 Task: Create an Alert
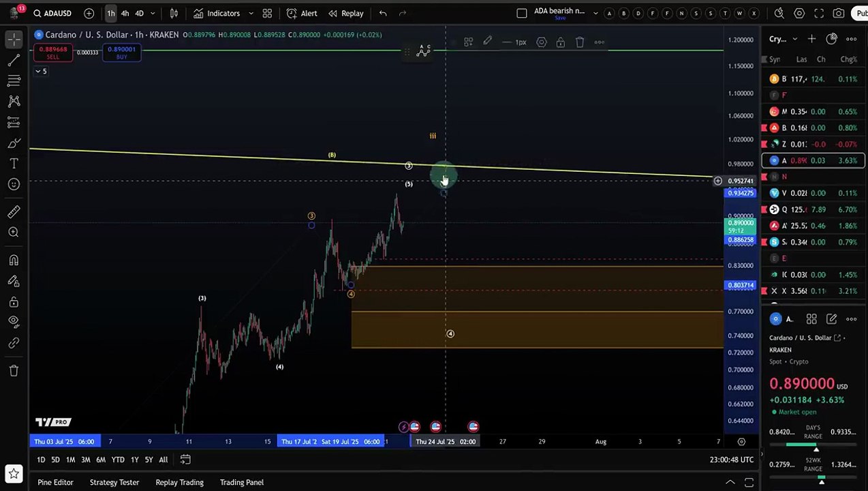tap(302, 13)
